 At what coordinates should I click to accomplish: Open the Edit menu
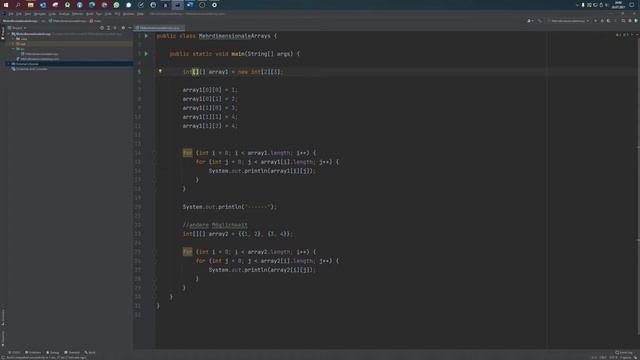pyautogui.click(x=19, y=14)
